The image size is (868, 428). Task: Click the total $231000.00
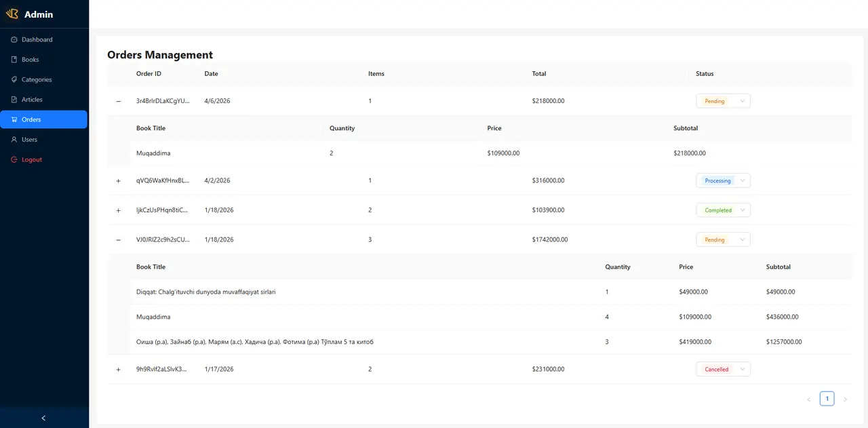549,369
